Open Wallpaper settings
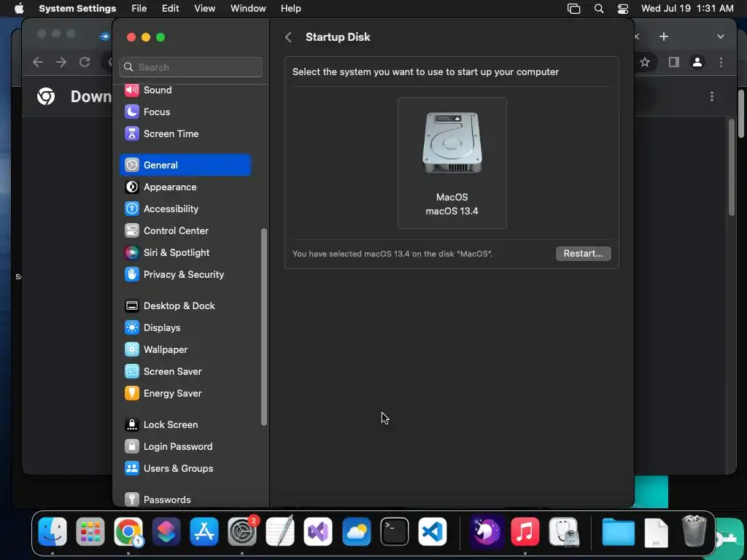This screenshot has width=747, height=560. click(x=185, y=350)
